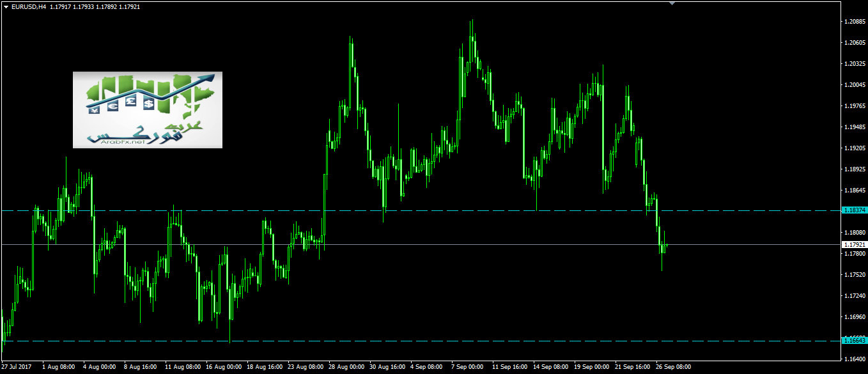Click the 1.16400 price axis label
Image resolution: width=868 pixels, height=374 pixels.
coord(855,359)
